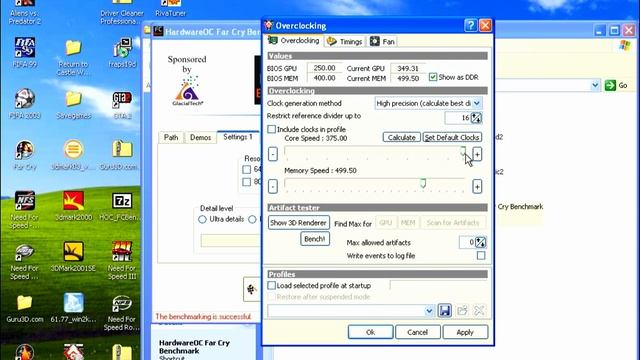
Task: Click the Ok button
Action: tap(371, 332)
